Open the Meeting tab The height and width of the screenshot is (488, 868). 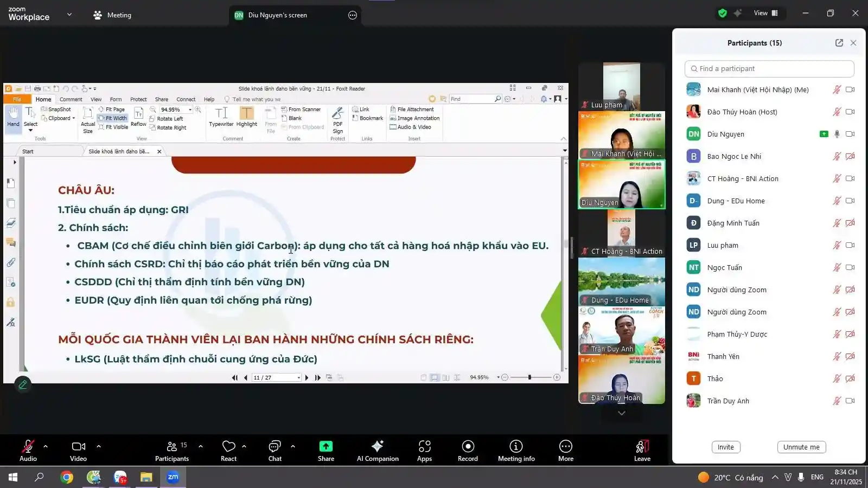point(112,15)
